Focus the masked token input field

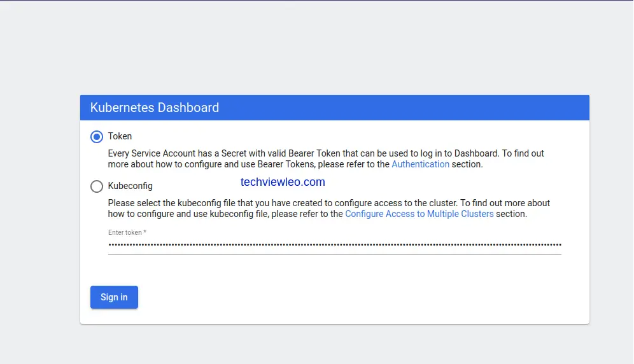pyautogui.click(x=334, y=244)
